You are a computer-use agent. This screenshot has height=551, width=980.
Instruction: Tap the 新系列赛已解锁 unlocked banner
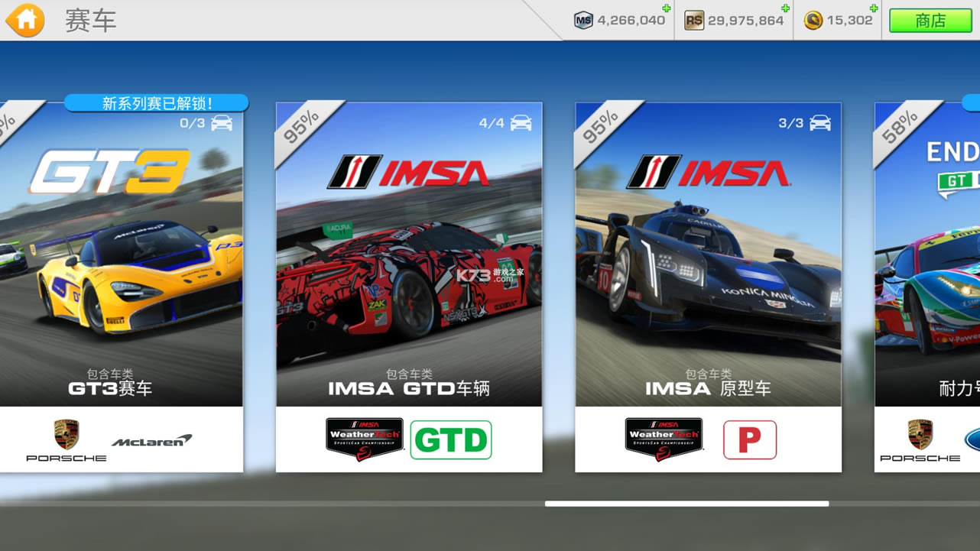click(156, 102)
